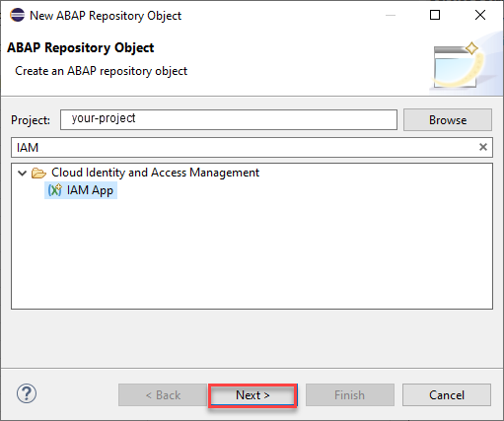Click the Back button

pyautogui.click(x=163, y=395)
